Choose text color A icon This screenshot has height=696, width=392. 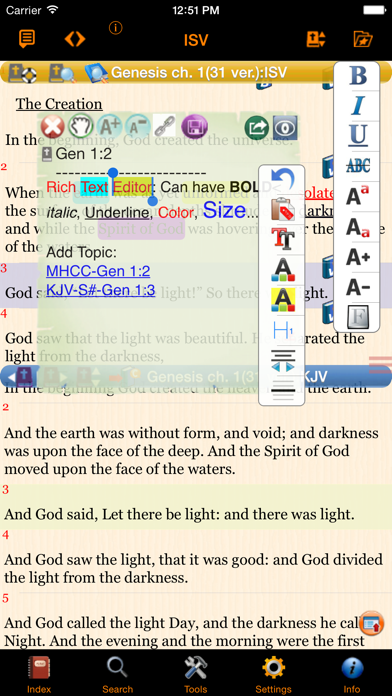283,269
